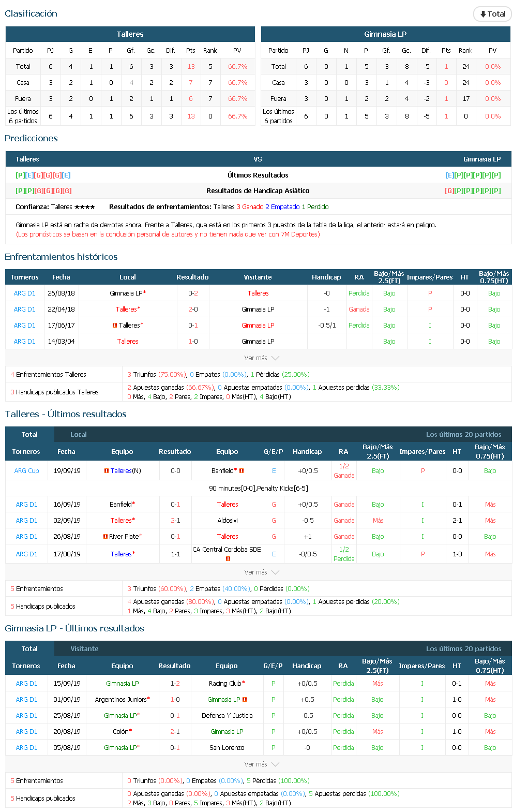Click Talleres Total points value 13
Viewport: 513px width, 812px height.
click(191, 67)
